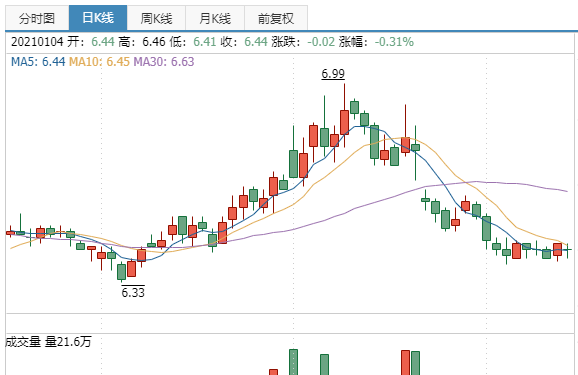Click the 高: 6.46 value in header
Screen dimensions: 578x375
154,42
